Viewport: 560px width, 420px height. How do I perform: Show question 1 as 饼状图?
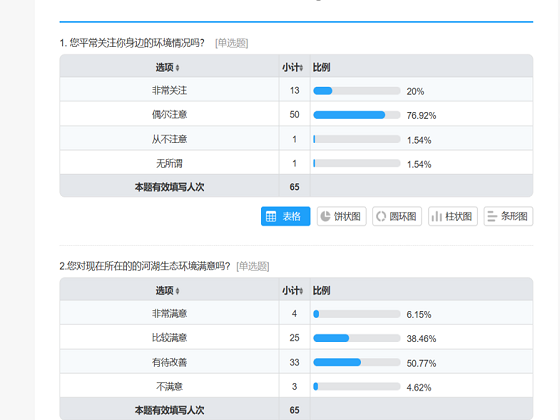[x=341, y=216]
